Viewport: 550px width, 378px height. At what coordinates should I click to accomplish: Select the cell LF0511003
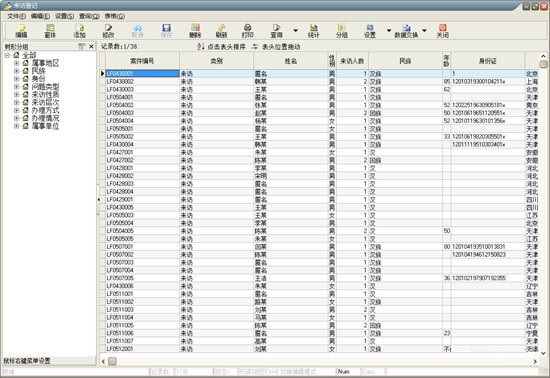pos(142,310)
